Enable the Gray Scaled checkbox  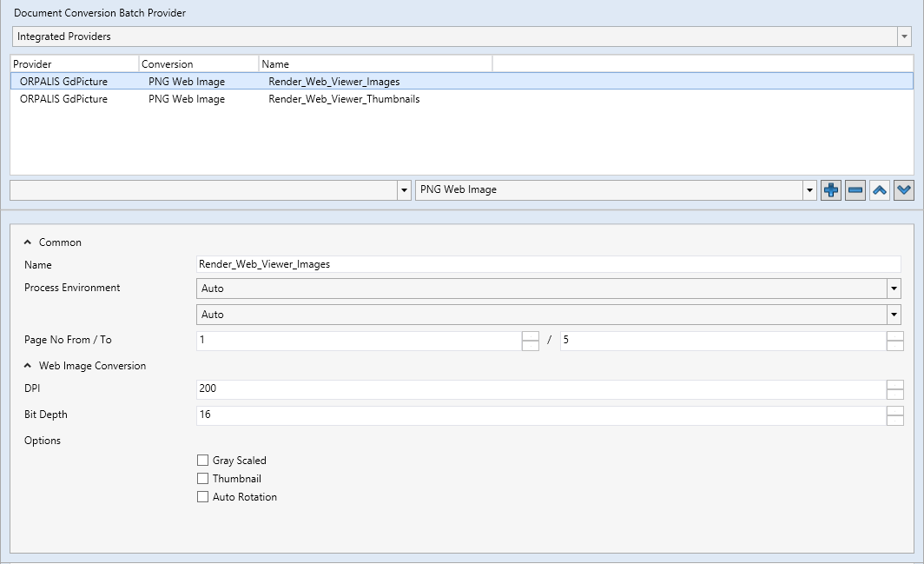coord(203,461)
